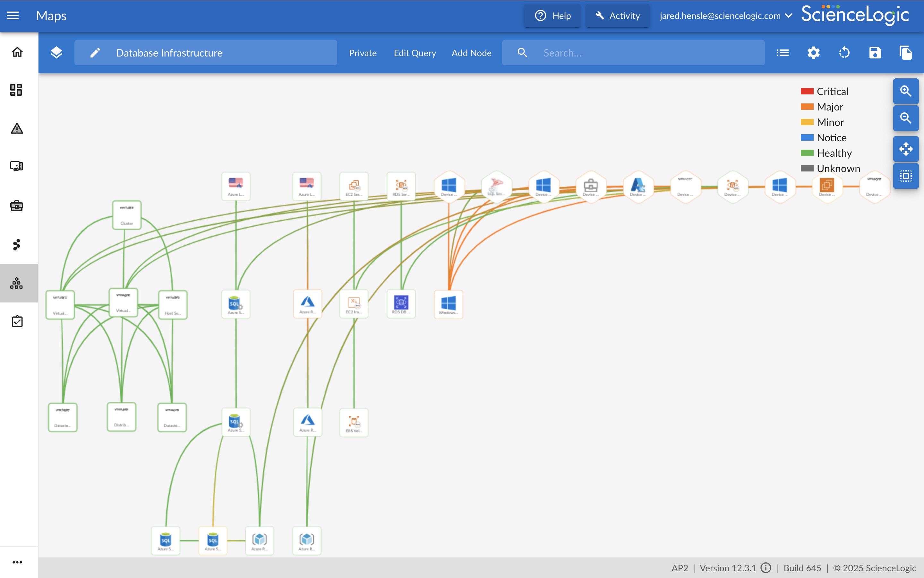
Task: Select the Windows square node
Action: 449,304
